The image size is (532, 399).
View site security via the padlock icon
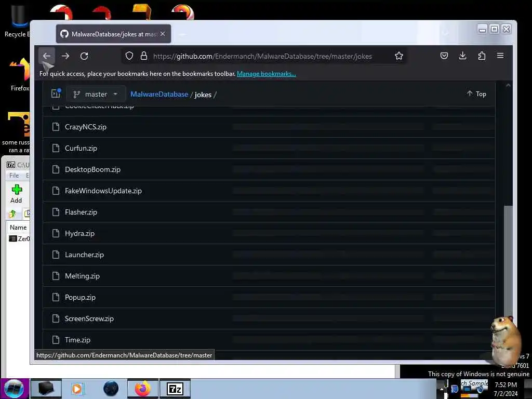(144, 56)
